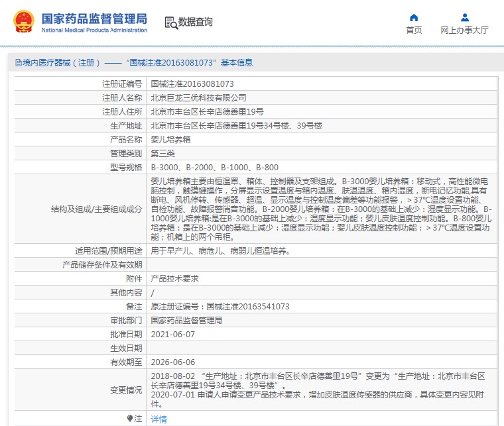504x426 pixels.
Task: Click the 管理类别 row label
Action: pyautogui.click(x=126, y=154)
